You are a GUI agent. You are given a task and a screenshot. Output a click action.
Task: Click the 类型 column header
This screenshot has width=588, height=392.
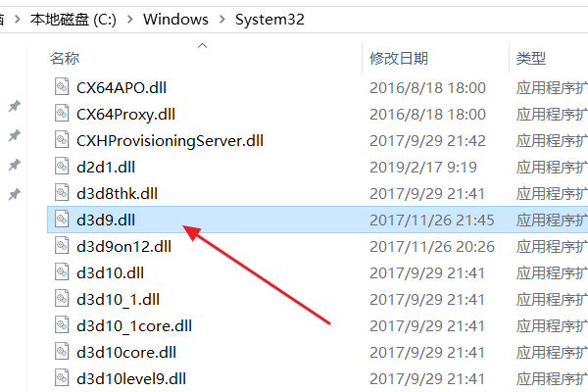pos(531,59)
